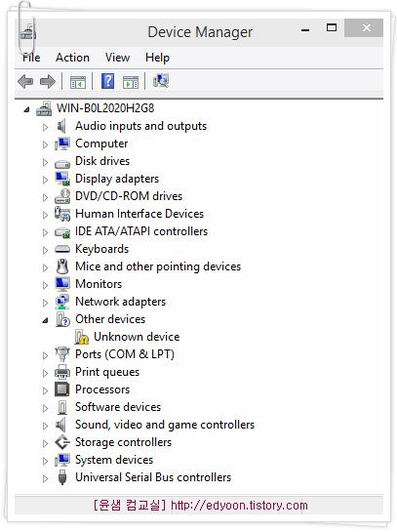
Task: Select the Computer tree item label
Action: coord(101,143)
